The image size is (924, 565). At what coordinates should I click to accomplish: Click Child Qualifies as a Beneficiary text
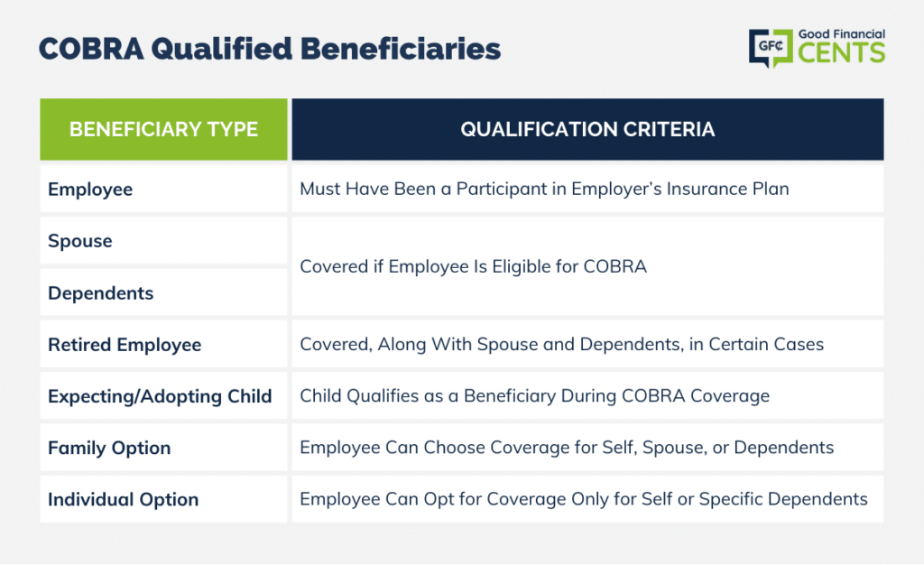534,396
